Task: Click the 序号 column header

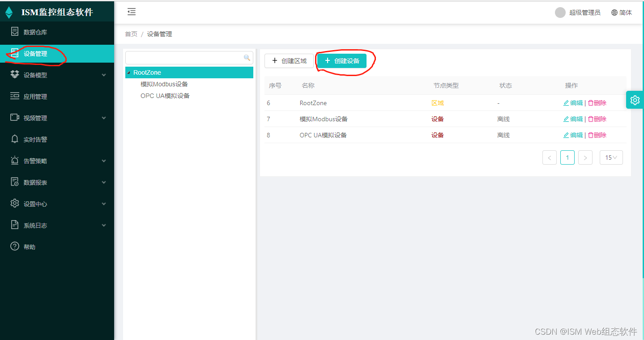Action: pos(275,85)
